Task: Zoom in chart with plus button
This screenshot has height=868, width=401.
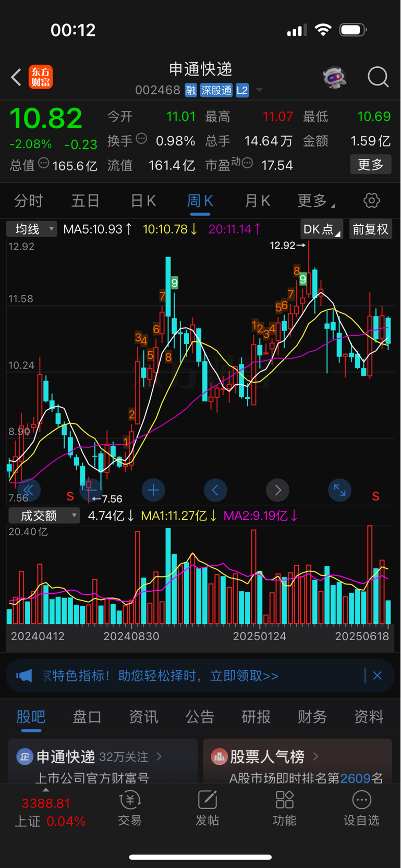Action: [x=153, y=490]
